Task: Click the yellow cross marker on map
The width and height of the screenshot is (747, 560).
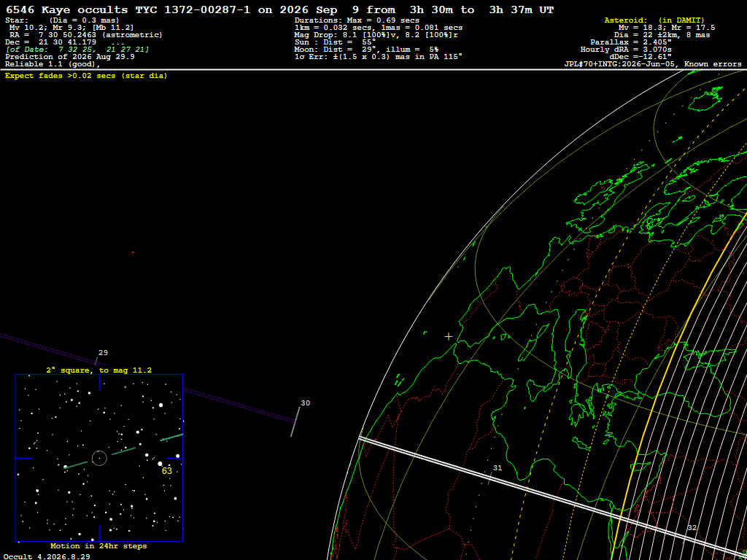Action: [x=449, y=337]
